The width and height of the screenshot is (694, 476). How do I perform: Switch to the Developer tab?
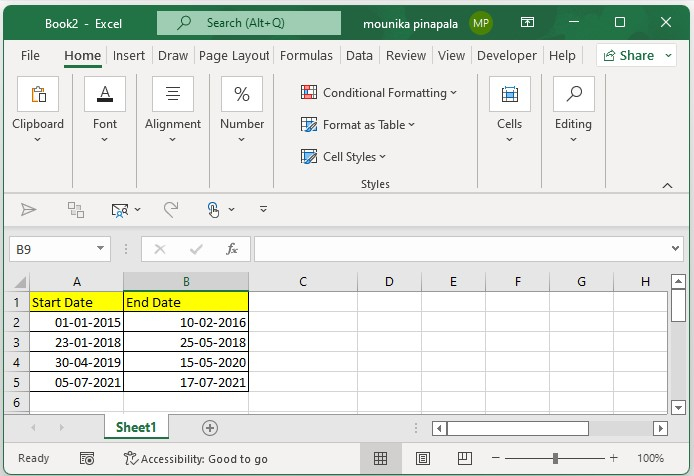coord(507,55)
